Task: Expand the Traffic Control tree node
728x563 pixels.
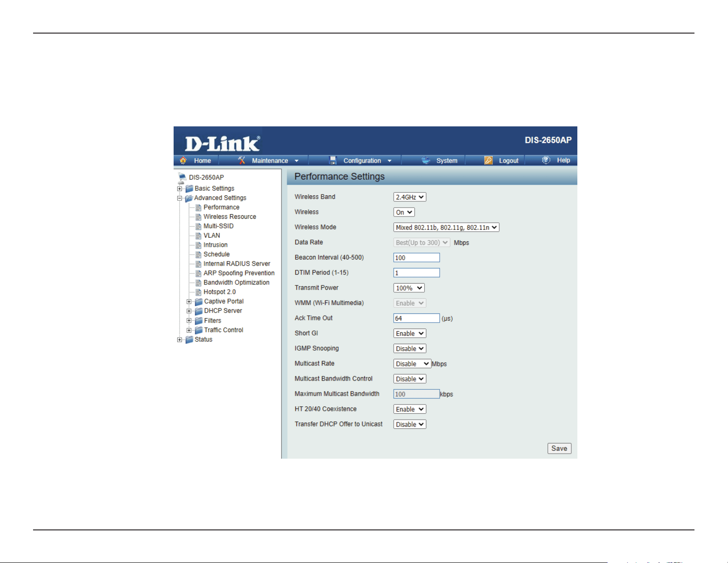Action: [189, 330]
